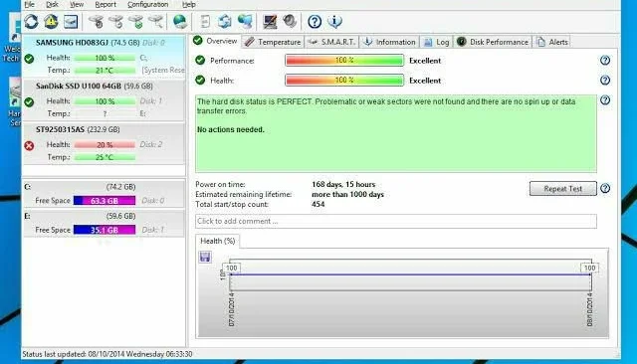The height and width of the screenshot is (364, 637).
Task: Switch to the Overview tab
Action: coord(215,41)
